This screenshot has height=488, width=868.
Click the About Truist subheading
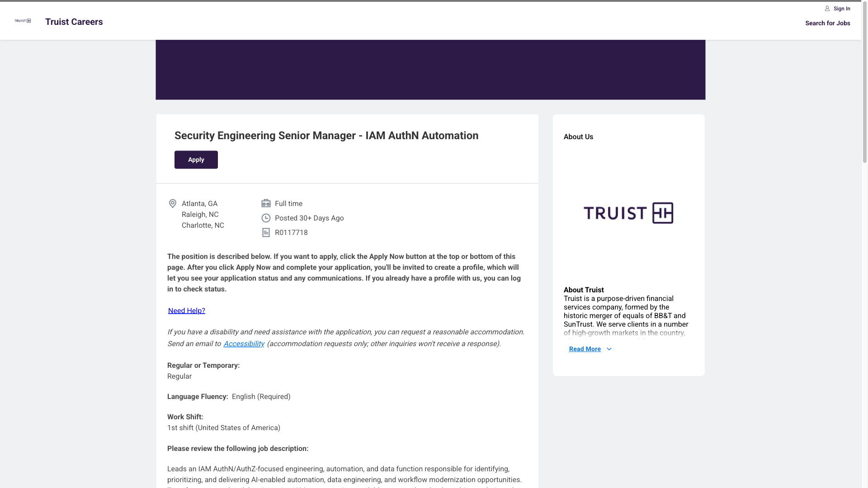pyautogui.click(x=584, y=290)
